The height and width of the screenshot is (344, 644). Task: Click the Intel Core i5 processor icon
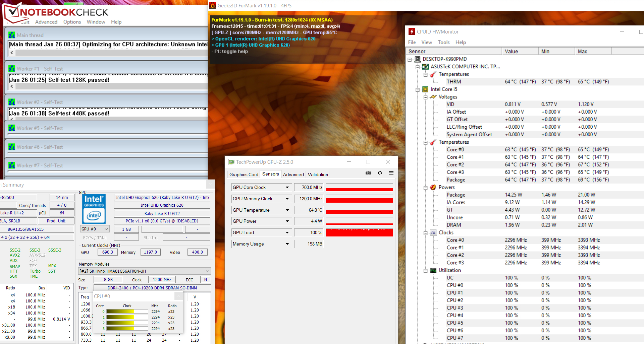(x=425, y=89)
